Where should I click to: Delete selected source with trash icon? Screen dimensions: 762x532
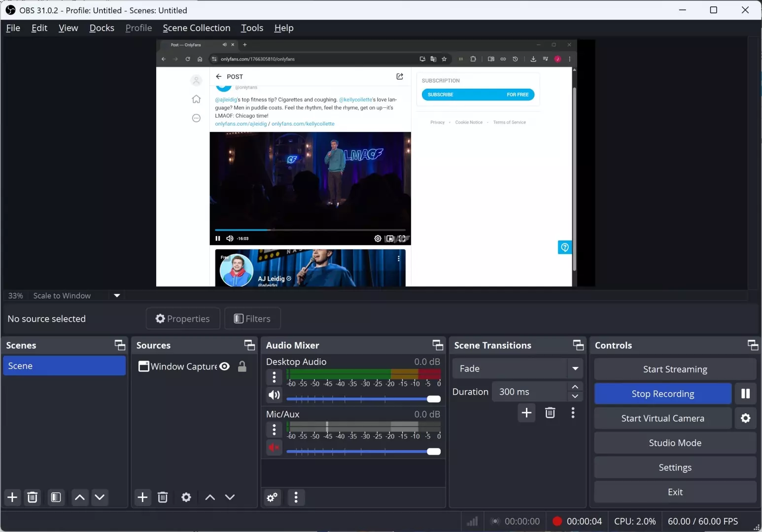[163, 498]
